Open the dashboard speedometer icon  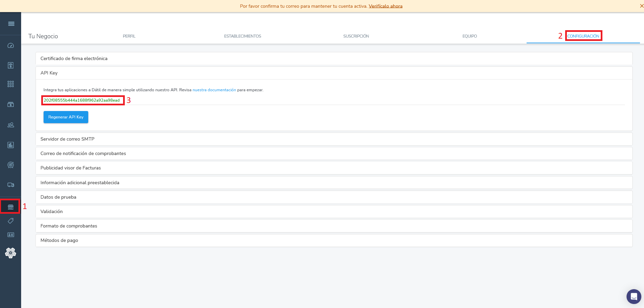pos(11,46)
